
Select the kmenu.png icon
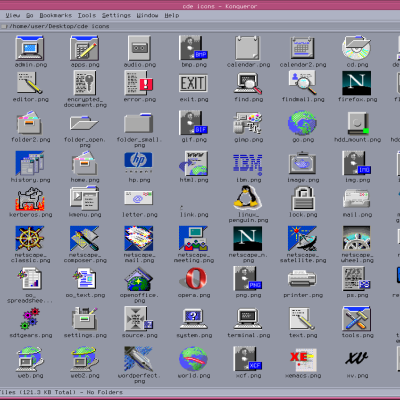point(84,198)
